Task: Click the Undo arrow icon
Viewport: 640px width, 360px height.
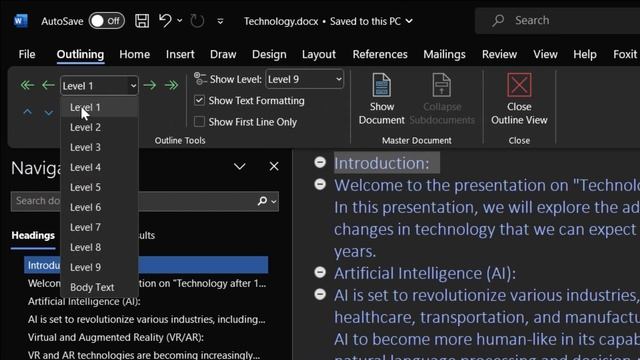Action: (x=165, y=20)
